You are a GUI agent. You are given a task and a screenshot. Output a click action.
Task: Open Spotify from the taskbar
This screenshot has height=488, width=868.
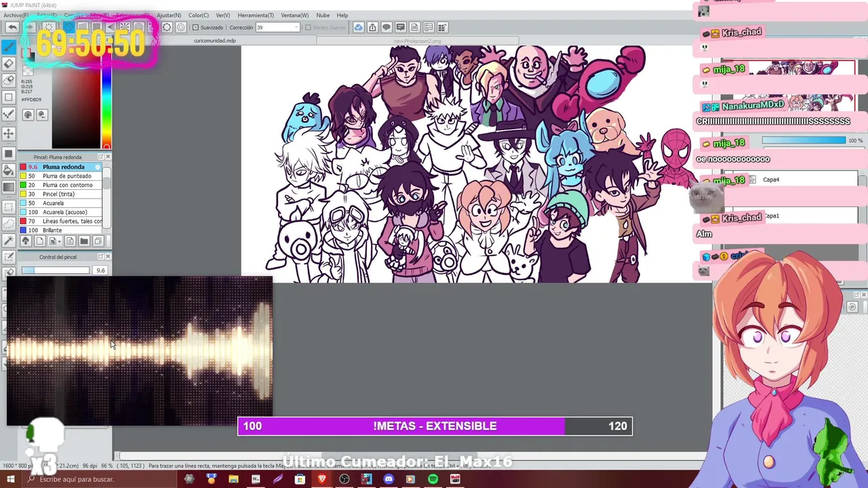coord(433,479)
